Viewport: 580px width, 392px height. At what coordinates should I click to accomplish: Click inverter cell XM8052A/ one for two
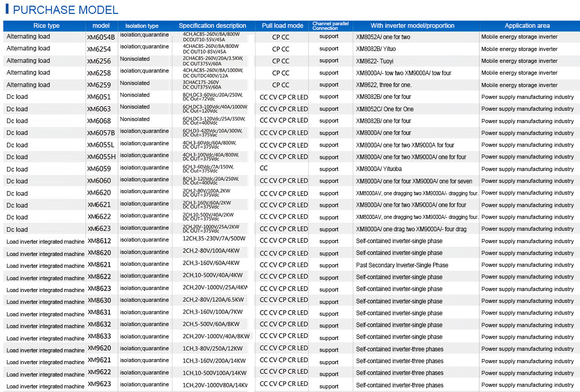click(x=383, y=37)
